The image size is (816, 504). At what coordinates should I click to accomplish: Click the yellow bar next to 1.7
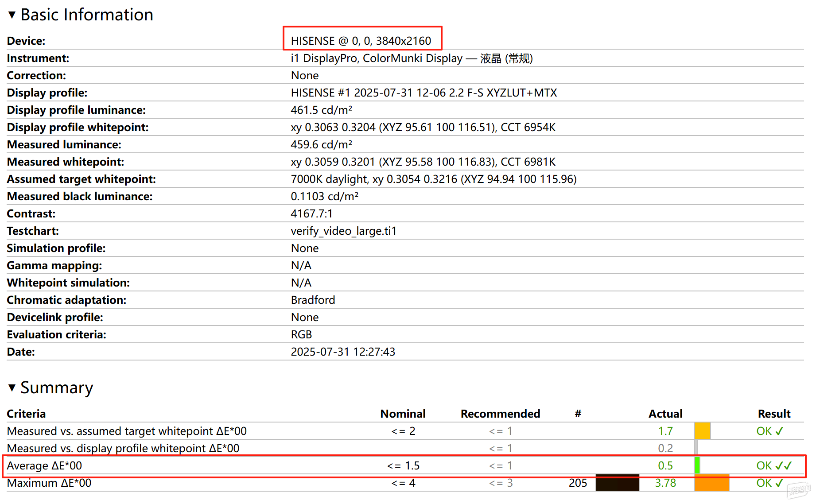[703, 431]
